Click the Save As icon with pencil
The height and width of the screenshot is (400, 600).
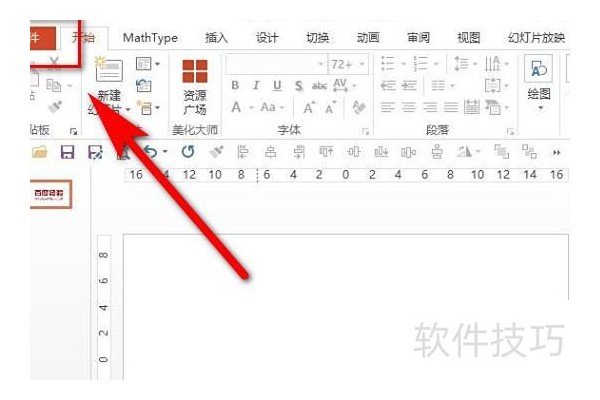pos(95,152)
